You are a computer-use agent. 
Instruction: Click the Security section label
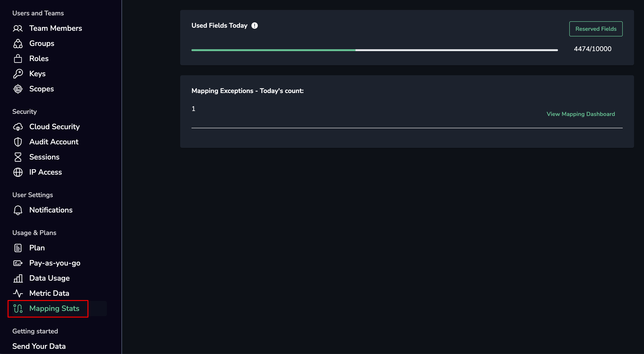point(25,112)
